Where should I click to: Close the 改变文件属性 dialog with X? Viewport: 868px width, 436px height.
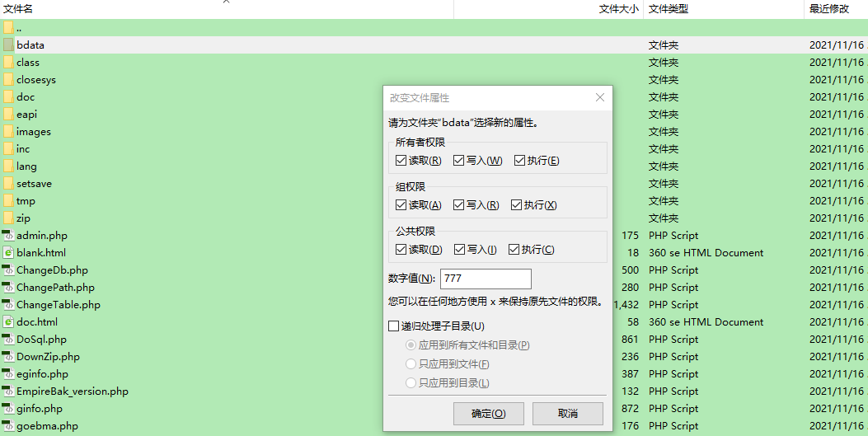(599, 97)
